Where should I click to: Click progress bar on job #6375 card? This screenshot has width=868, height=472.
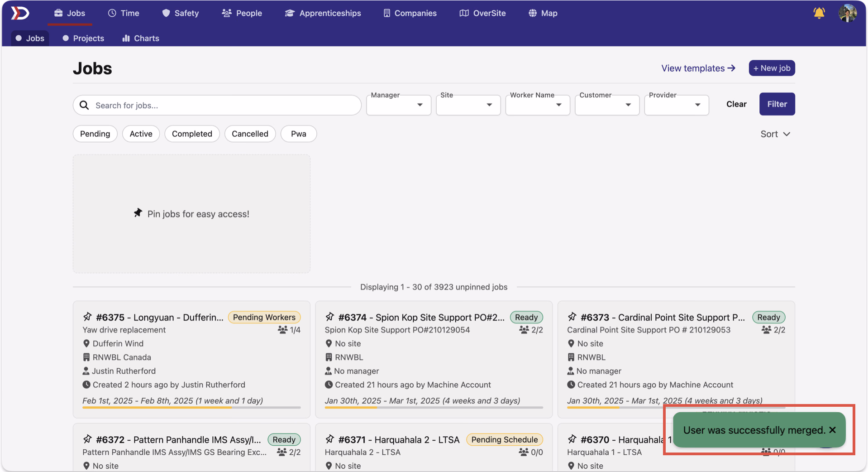coord(191,408)
